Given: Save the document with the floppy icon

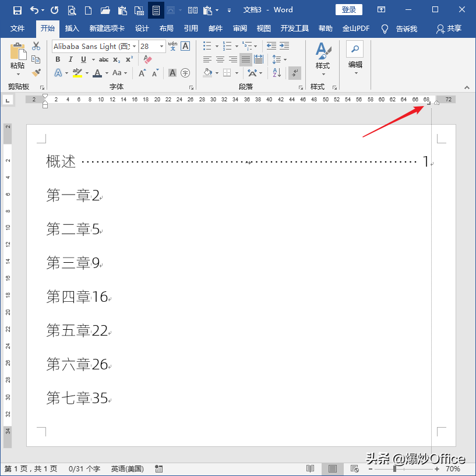Looking at the screenshot, I should pyautogui.click(x=17, y=10).
